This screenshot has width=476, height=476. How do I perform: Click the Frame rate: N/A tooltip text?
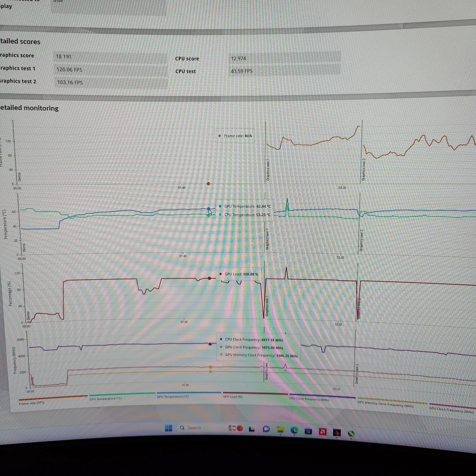pos(238,136)
